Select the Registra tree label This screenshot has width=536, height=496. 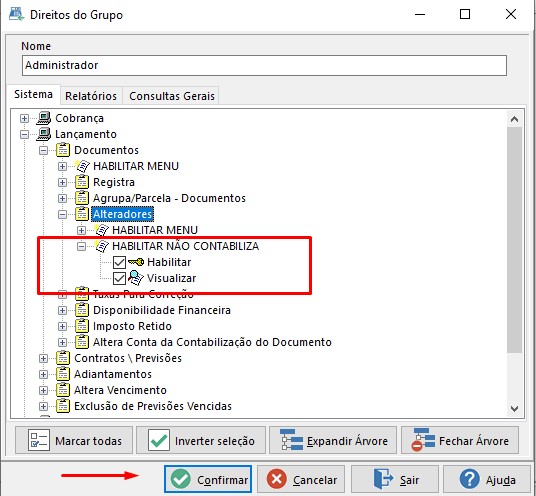tap(114, 182)
